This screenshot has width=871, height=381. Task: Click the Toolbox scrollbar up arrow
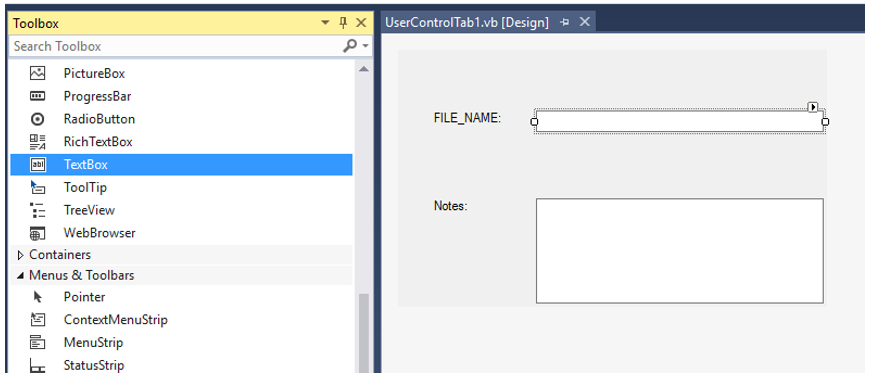364,69
